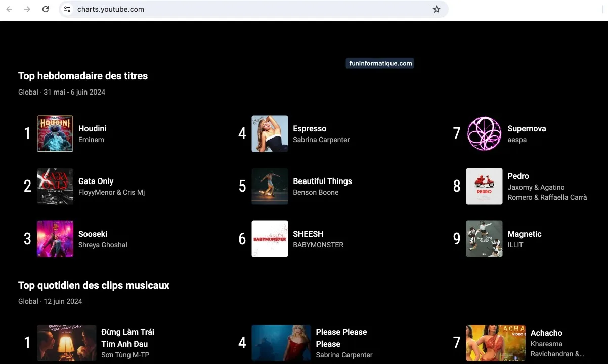Click Global 12 juin 2024 date text
The image size is (608, 364).
(x=50, y=301)
